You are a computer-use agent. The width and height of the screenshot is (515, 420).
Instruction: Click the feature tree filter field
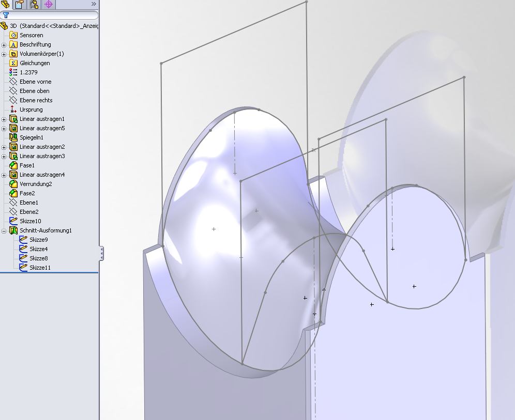coord(49,15)
